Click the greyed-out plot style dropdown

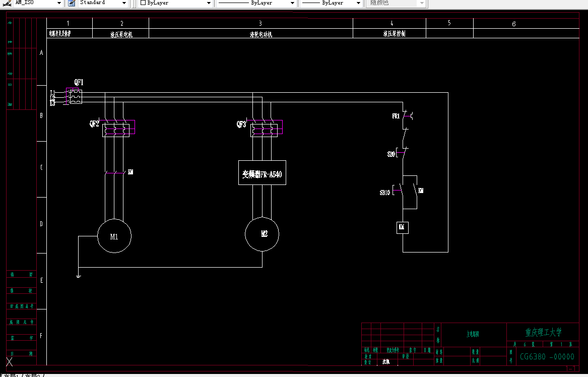tap(397, 3)
